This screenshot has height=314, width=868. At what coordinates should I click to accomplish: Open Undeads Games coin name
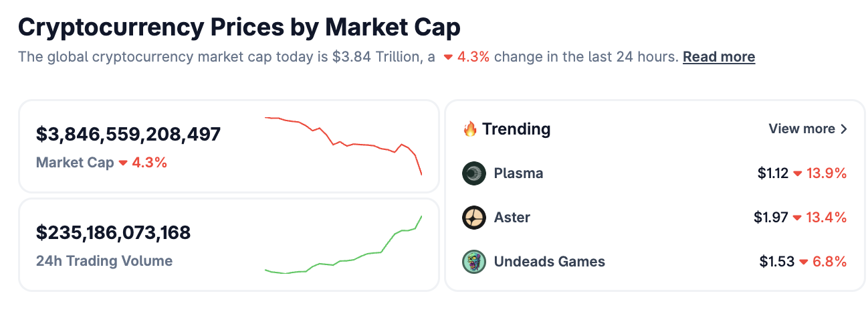(x=549, y=262)
